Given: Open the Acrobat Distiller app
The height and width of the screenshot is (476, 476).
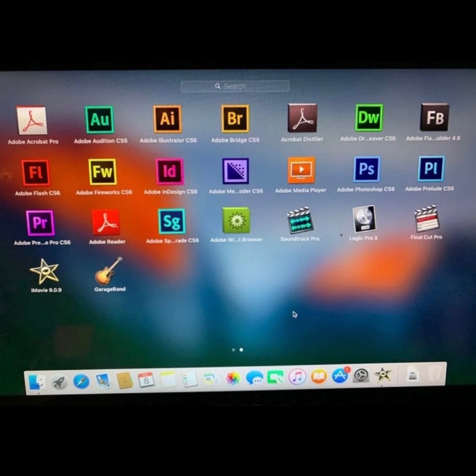Looking at the screenshot, I should pos(302,118).
